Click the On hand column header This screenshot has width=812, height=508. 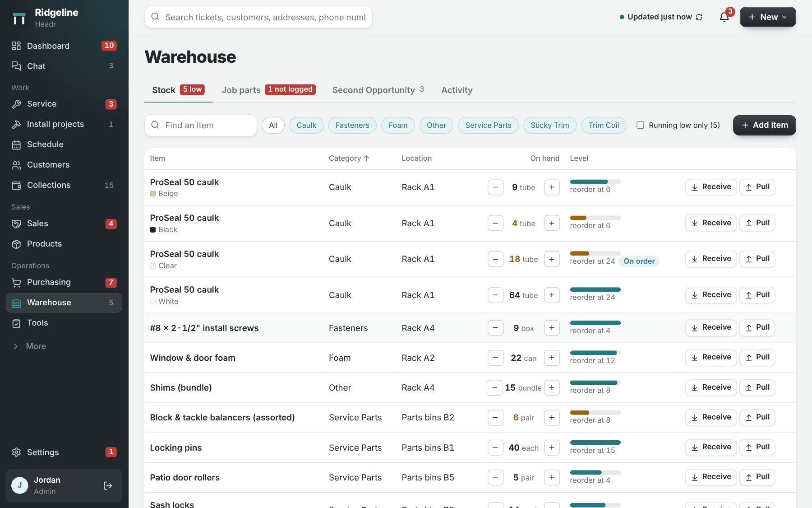pos(544,158)
